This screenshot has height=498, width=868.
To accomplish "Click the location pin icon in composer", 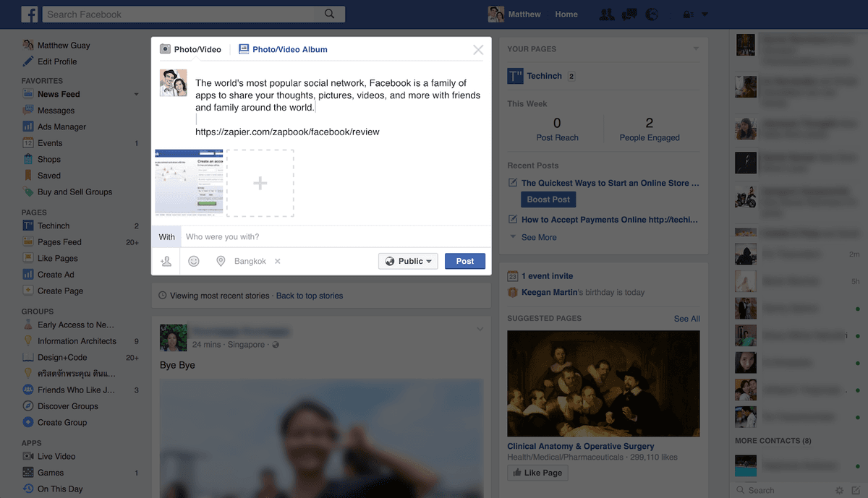I will 221,261.
